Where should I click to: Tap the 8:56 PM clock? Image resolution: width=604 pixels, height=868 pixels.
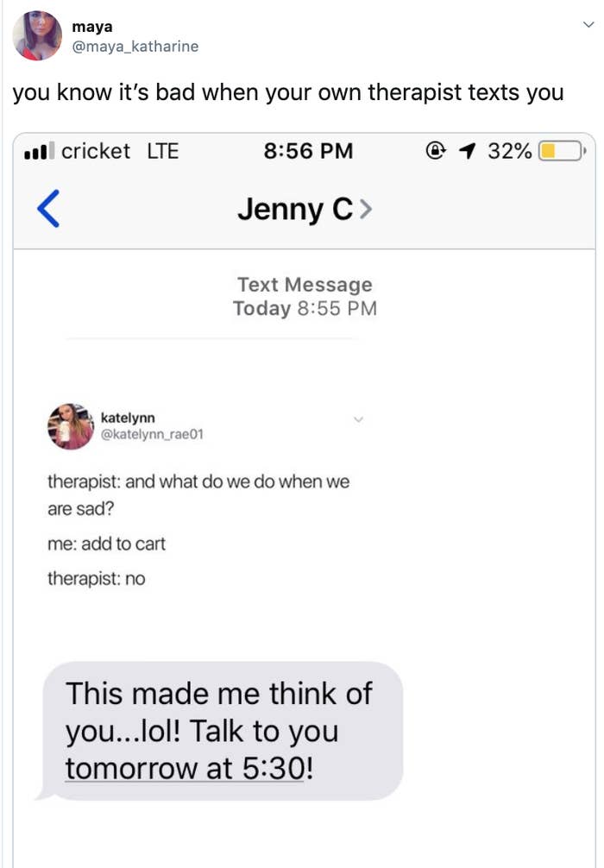coord(308,152)
